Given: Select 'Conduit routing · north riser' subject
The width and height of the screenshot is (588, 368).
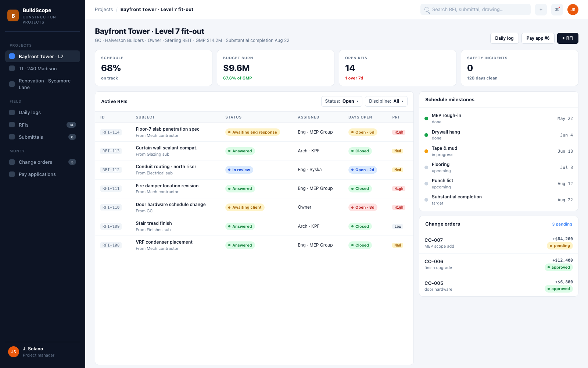Looking at the screenshot, I should point(166,167).
